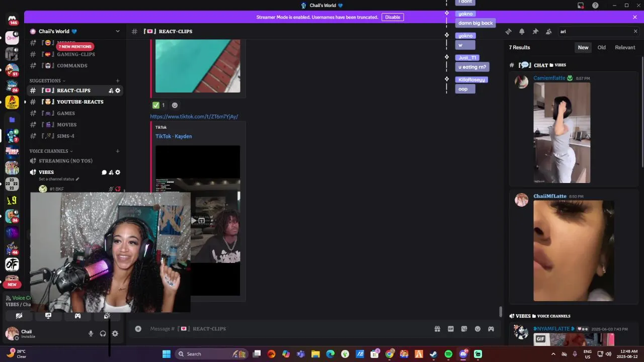The height and width of the screenshot is (362, 644).
Task: Disable Streamer Mode via banner button
Action: [x=392, y=17]
